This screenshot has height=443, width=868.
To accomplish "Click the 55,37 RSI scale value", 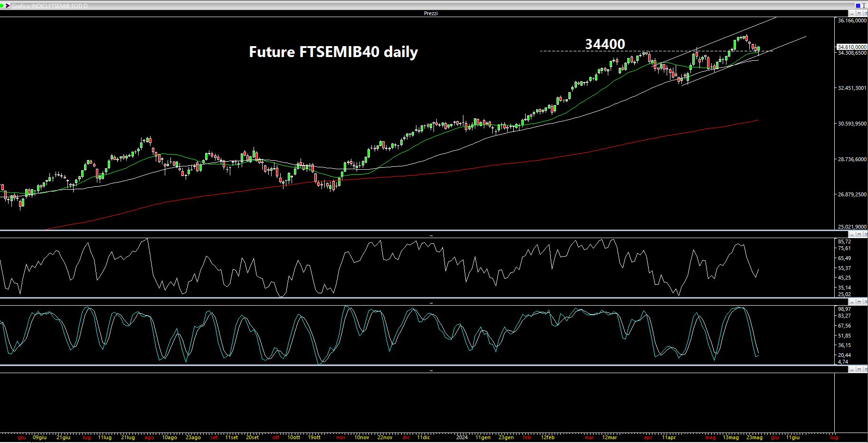I will pos(844,268).
